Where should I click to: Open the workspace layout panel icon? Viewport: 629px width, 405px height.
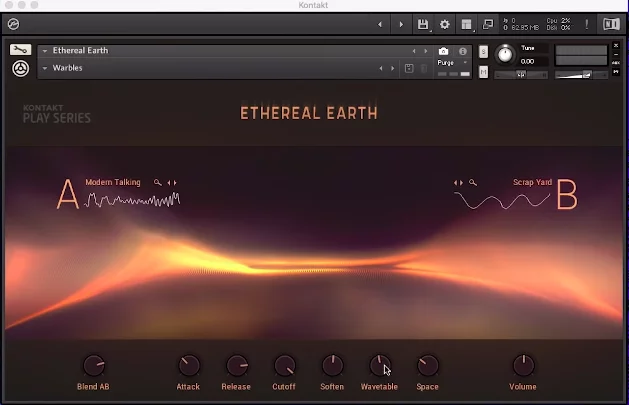[x=466, y=24]
